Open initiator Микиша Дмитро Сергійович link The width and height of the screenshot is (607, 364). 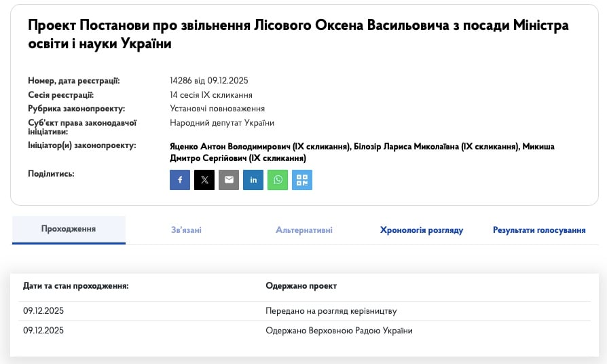[x=362, y=152]
